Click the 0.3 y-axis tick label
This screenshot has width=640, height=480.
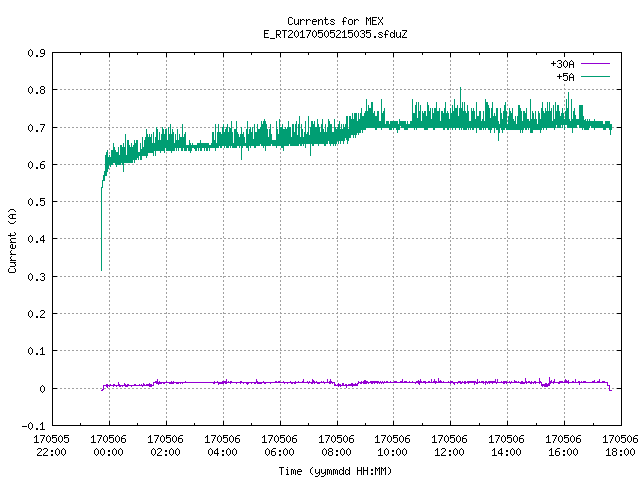[x=36, y=277]
